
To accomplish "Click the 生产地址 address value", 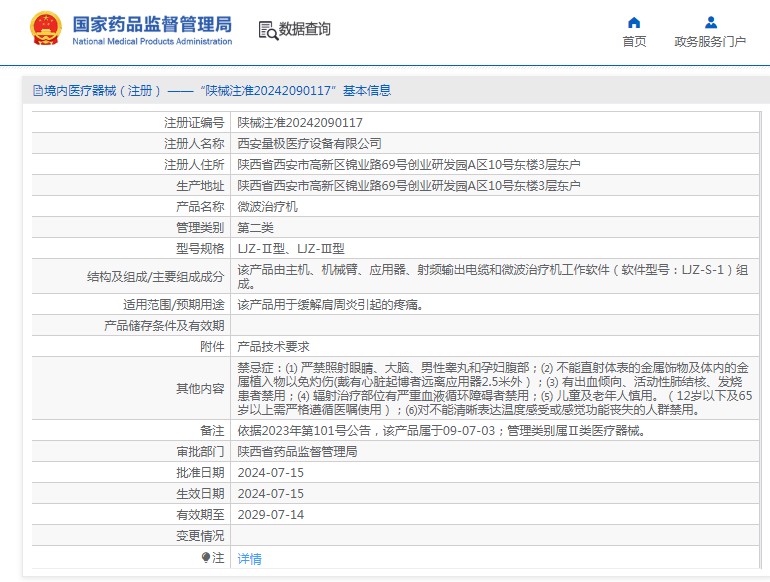I will click(409, 186).
